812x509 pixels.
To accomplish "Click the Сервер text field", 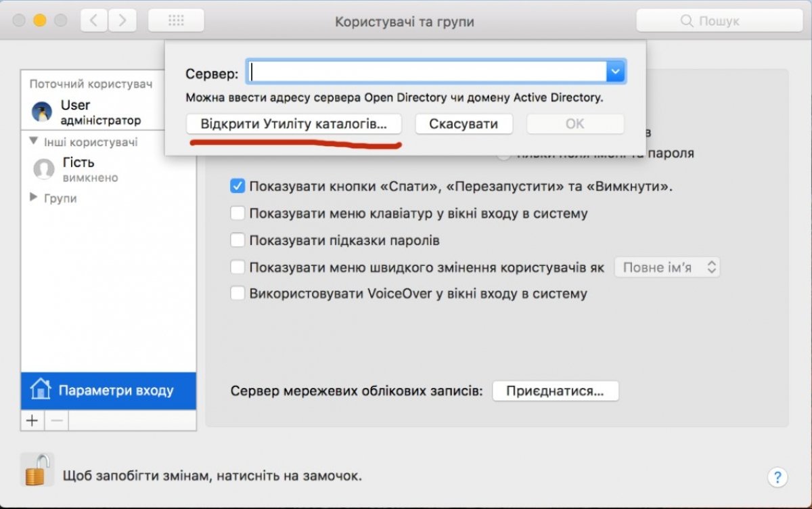I will [427, 72].
